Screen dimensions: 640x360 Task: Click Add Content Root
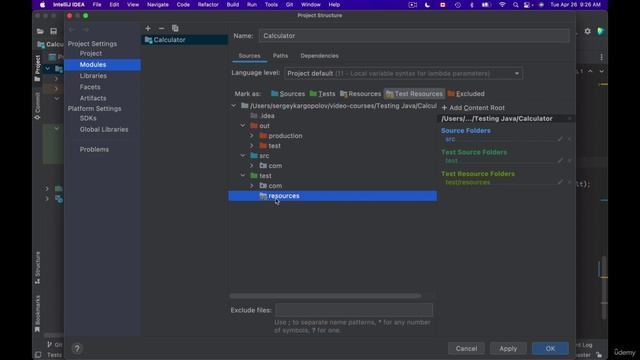[473, 108]
